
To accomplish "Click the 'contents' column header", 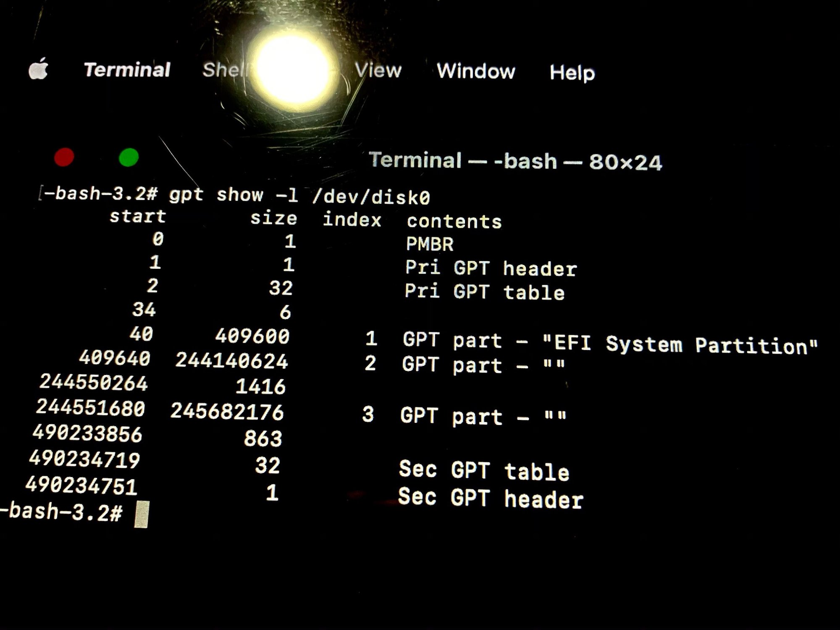I will click(454, 221).
